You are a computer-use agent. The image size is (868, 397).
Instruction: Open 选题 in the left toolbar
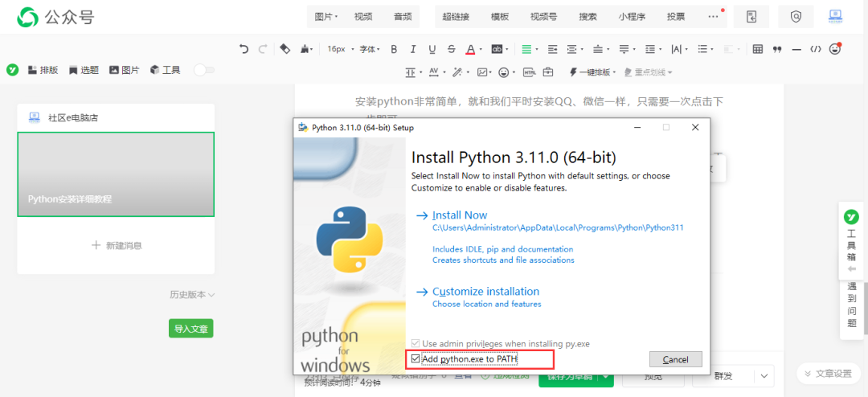click(84, 71)
